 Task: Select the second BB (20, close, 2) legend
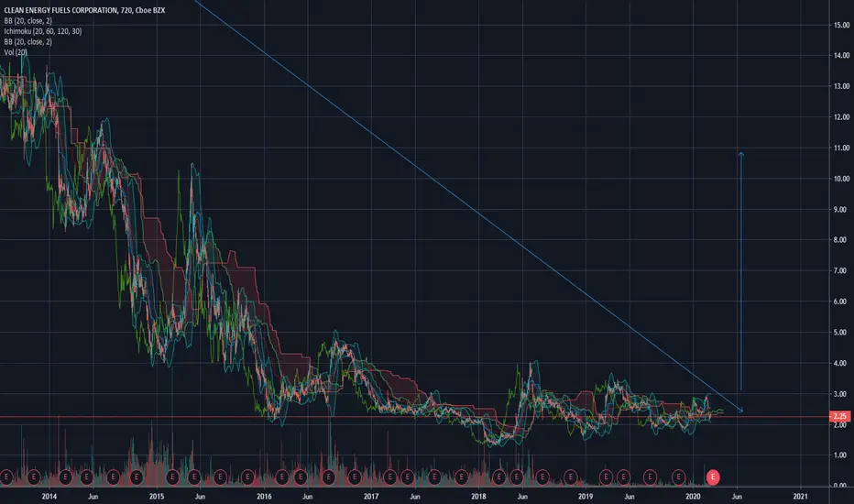pyautogui.click(x=27, y=41)
